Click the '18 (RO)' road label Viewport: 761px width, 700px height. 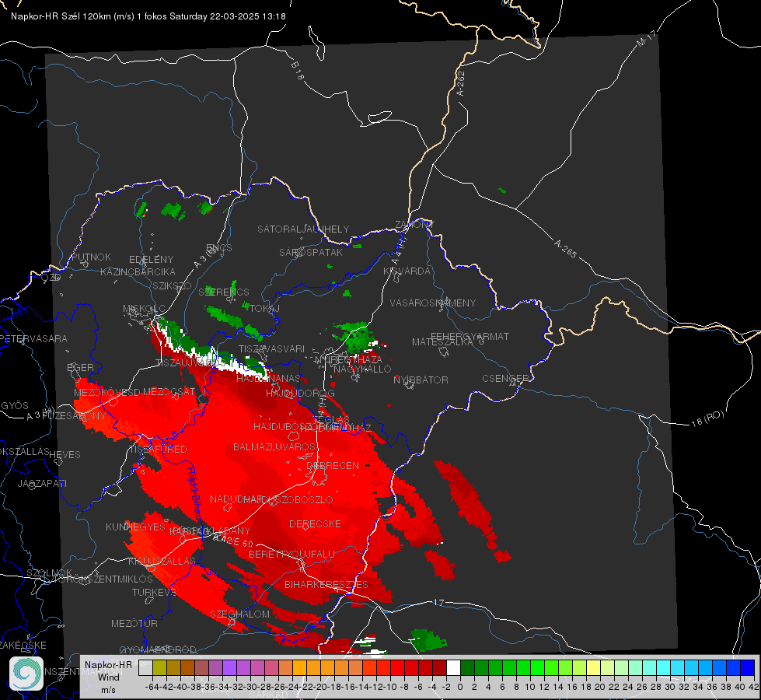click(707, 418)
